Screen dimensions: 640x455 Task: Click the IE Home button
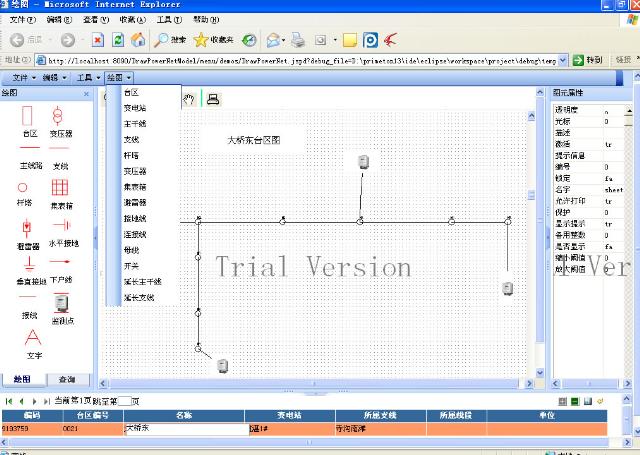[x=137, y=40]
